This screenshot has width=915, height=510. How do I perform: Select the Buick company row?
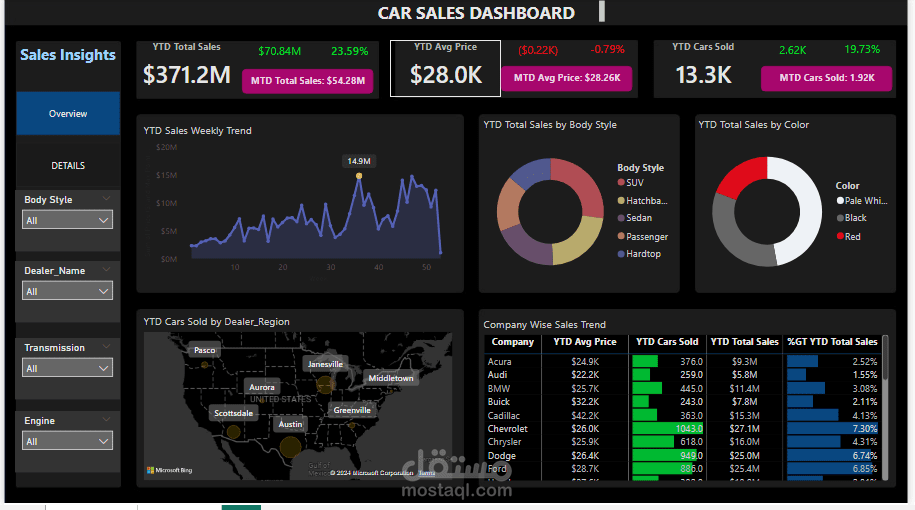682,401
